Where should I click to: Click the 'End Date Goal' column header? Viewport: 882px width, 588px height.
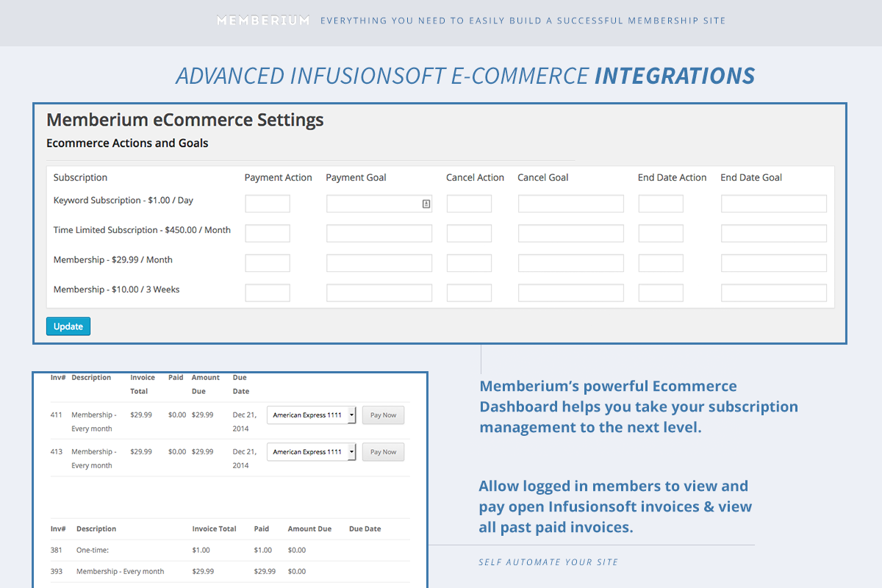point(751,177)
